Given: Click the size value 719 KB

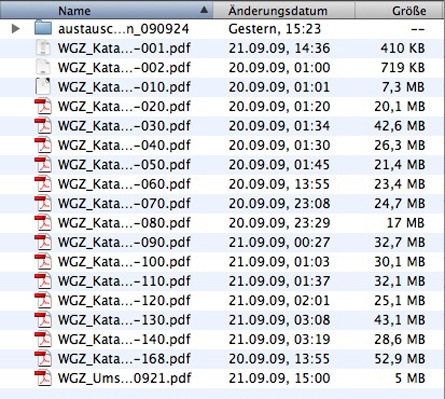Looking at the screenshot, I should point(403,68).
